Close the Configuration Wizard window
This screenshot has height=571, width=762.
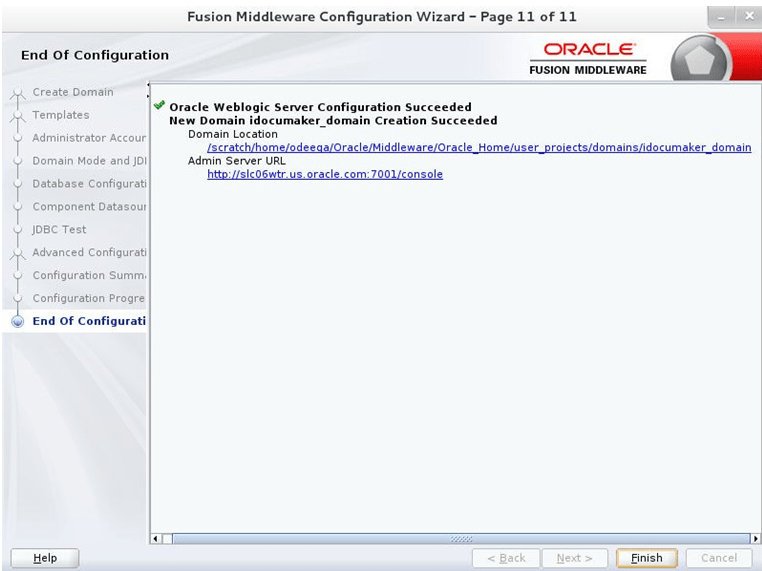click(x=749, y=17)
